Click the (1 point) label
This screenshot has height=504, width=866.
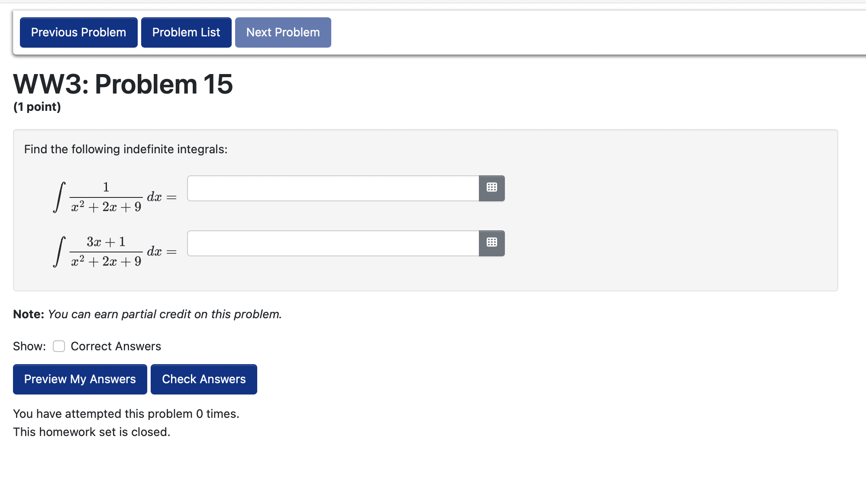[x=37, y=107]
